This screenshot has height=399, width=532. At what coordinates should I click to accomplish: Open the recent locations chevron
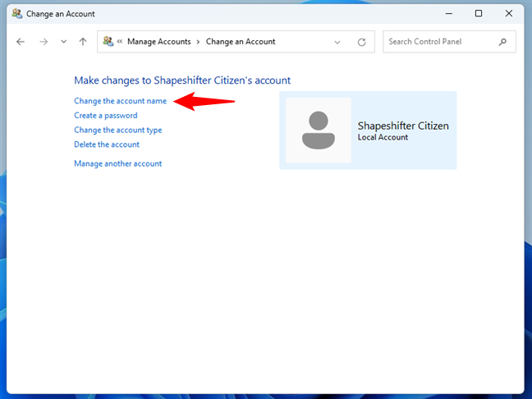pyautogui.click(x=63, y=42)
